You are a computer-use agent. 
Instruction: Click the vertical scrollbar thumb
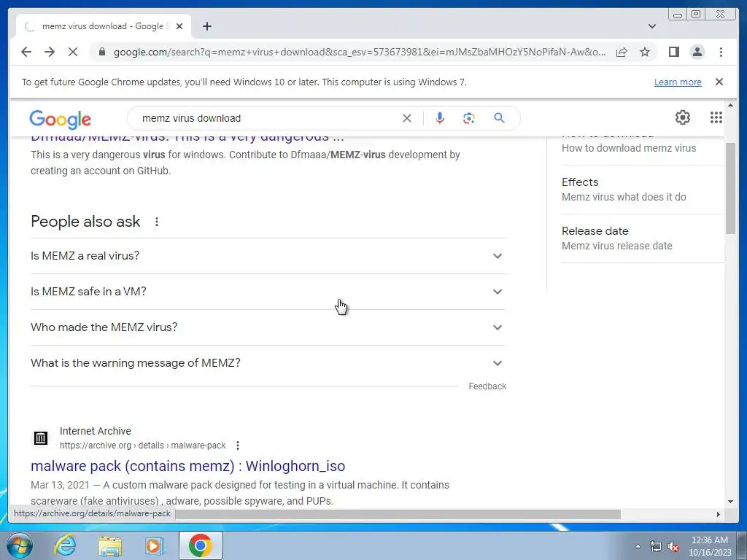coord(730,188)
